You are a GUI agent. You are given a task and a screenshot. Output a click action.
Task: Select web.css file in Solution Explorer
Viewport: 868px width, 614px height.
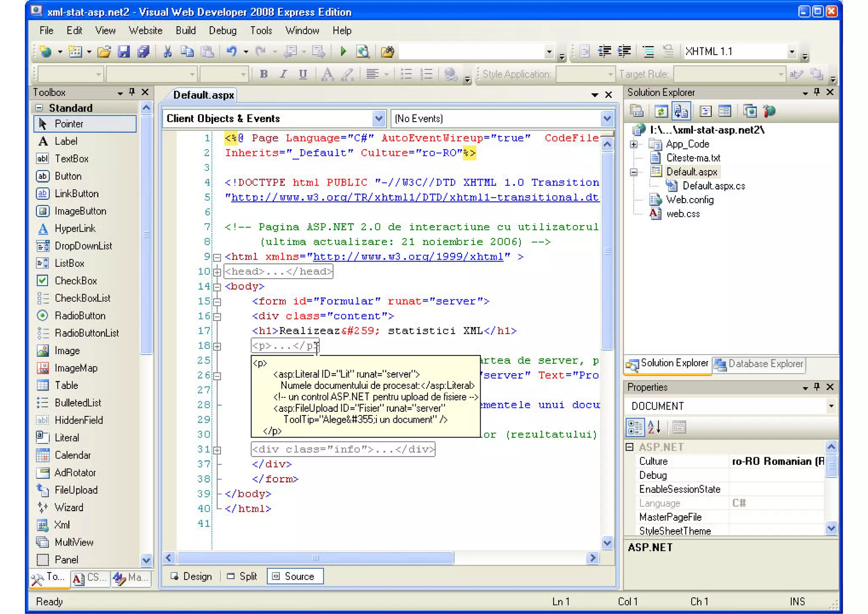[683, 214]
